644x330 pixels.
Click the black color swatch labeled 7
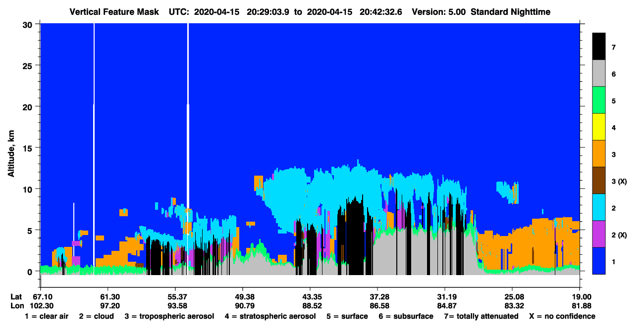(x=599, y=47)
